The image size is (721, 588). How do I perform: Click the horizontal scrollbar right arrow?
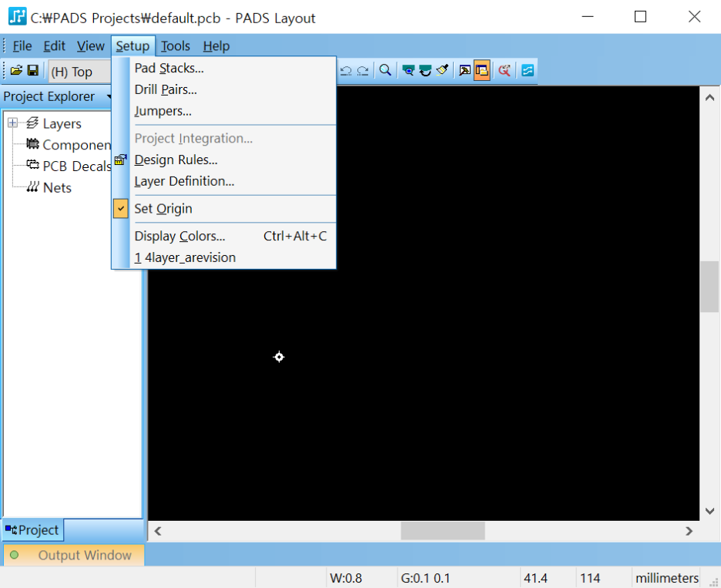(x=689, y=531)
